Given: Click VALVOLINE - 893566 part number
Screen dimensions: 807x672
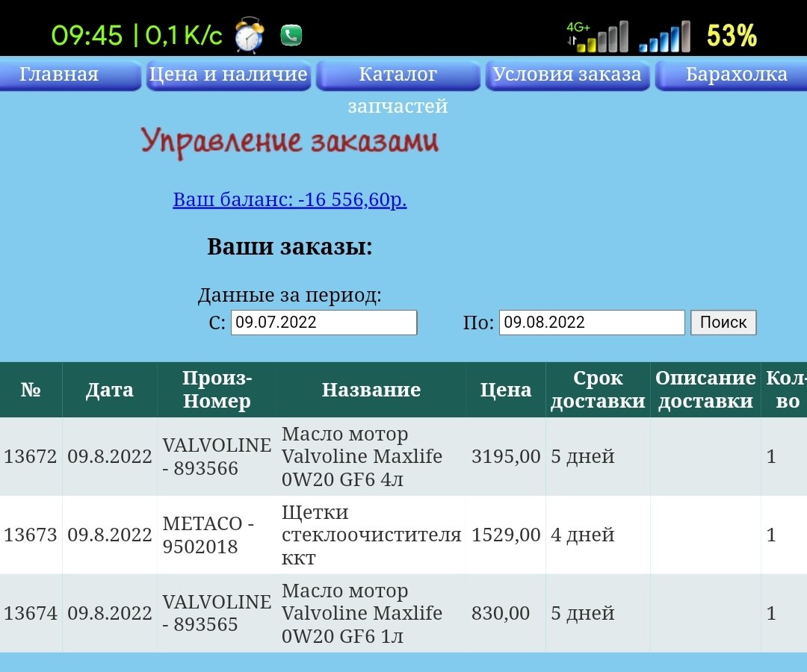Looking at the screenshot, I should (x=217, y=456).
